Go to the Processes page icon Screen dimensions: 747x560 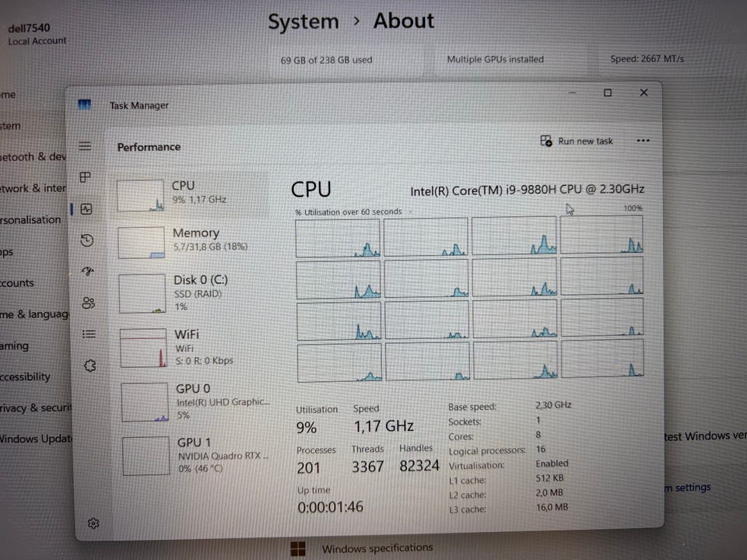(86, 178)
